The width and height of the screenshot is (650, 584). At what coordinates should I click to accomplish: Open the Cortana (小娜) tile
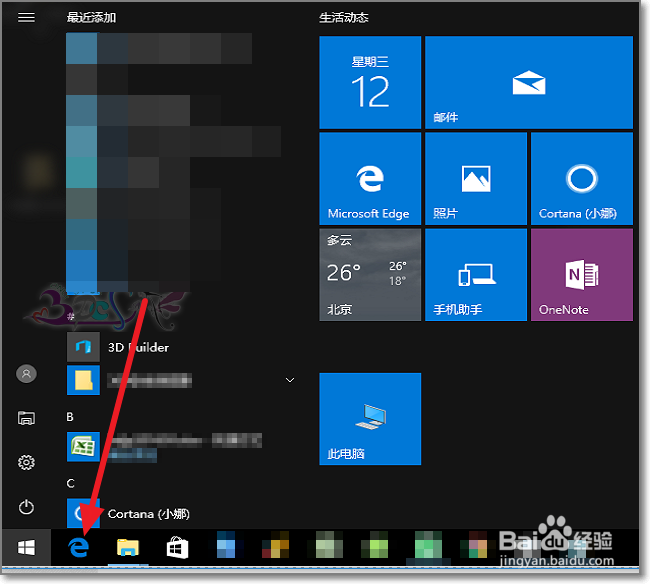582,178
